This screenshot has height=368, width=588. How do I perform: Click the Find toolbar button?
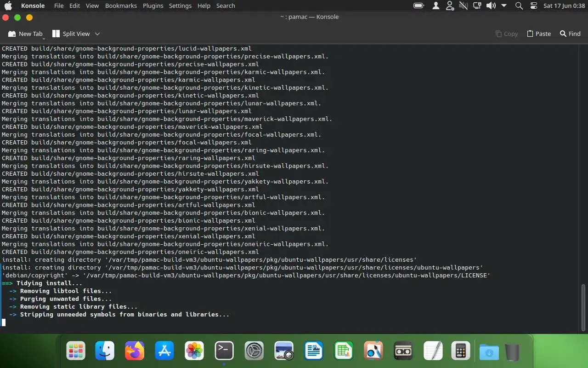570,34
